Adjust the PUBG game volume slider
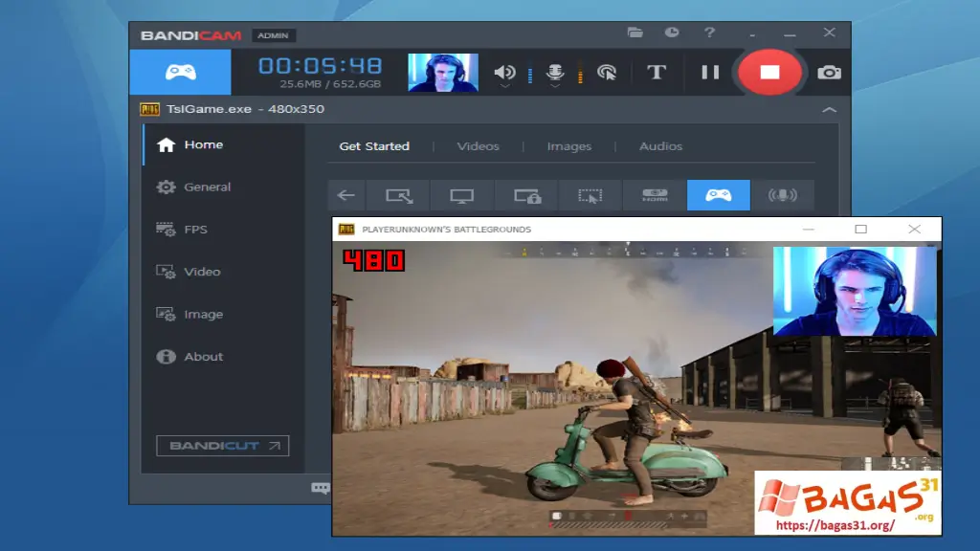980x551 pixels. [x=532, y=73]
